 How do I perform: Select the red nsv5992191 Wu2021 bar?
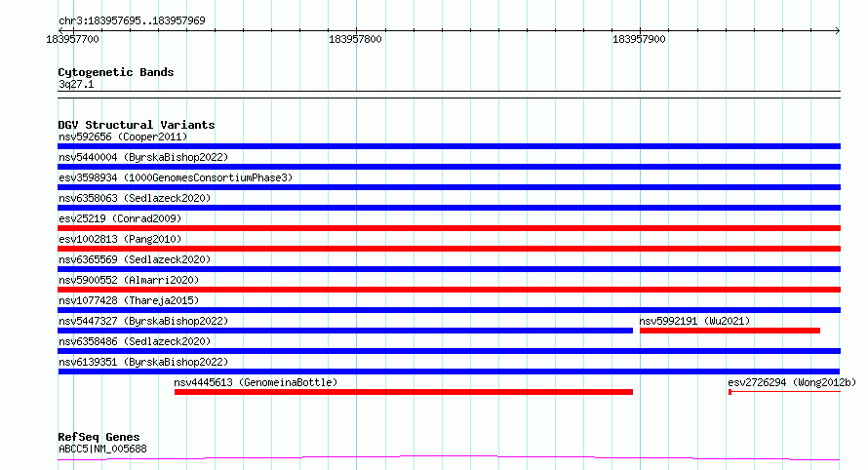730,331
